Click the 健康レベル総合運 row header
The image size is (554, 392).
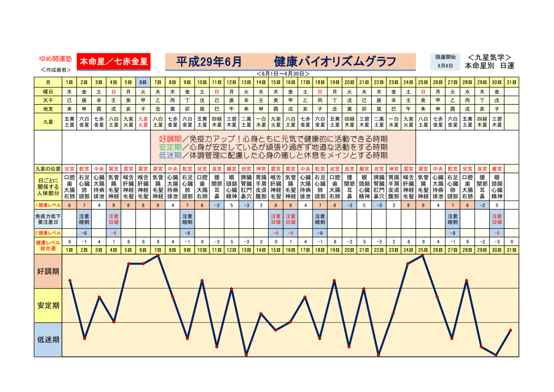pos(48,245)
